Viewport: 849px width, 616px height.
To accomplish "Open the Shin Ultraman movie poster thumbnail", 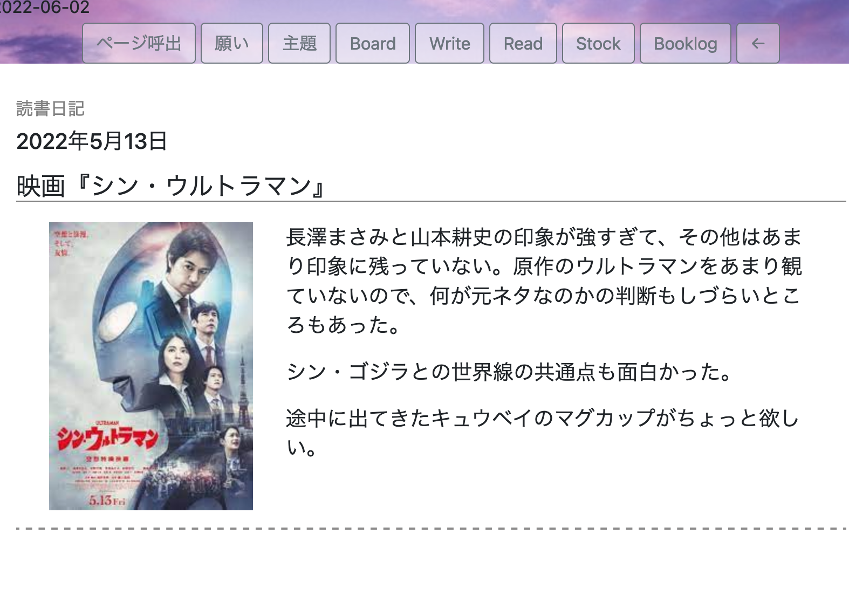I will tap(151, 366).
